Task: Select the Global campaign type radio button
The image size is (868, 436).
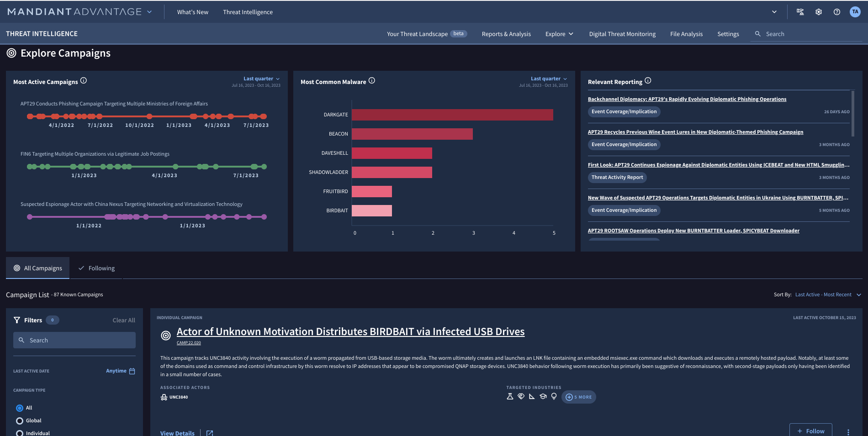Action: click(x=20, y=420)
